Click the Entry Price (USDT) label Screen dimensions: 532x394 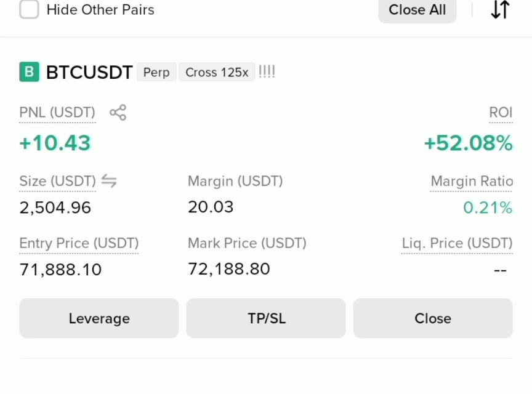(79, 243)
